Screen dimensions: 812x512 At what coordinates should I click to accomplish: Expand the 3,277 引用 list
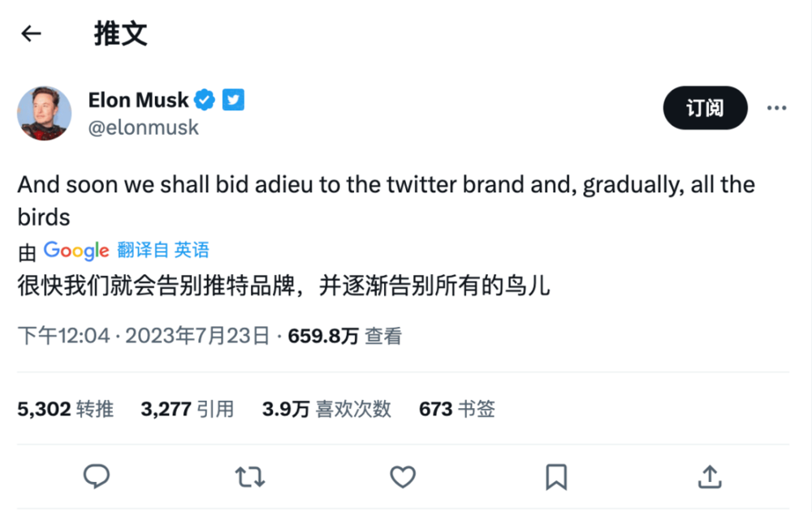(x=187, y=409)
